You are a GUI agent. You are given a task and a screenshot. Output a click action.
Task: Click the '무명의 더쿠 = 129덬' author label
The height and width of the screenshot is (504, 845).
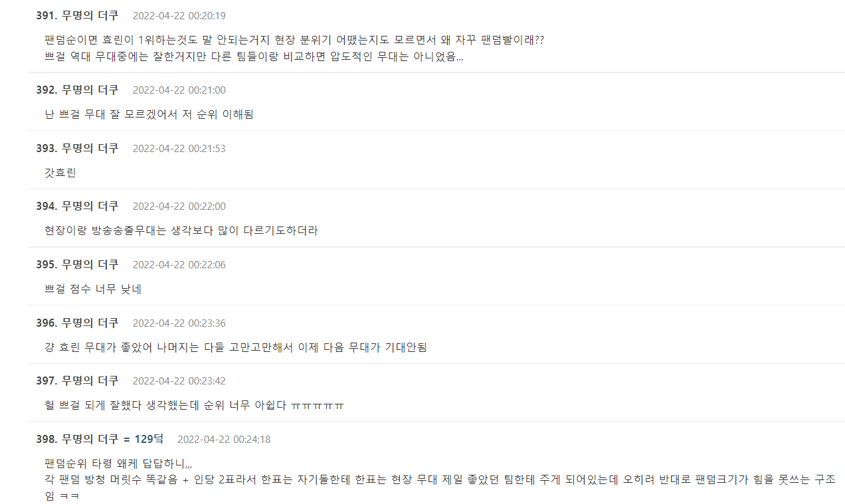112,439
